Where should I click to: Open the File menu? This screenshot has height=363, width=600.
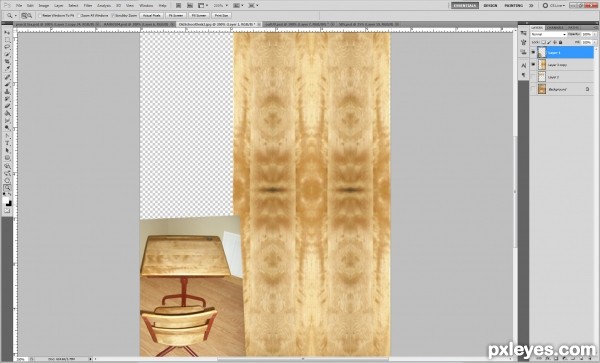19,6
